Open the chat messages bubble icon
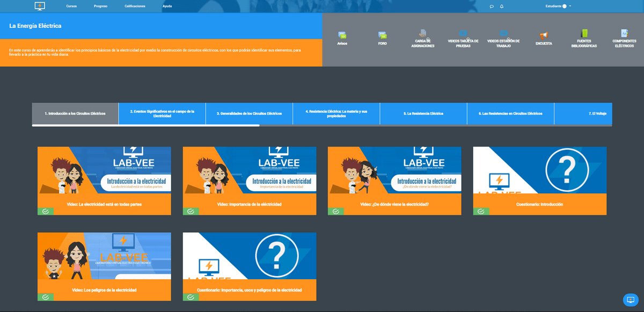Screen dimensions: 644x312 click(x=492, y=6)
